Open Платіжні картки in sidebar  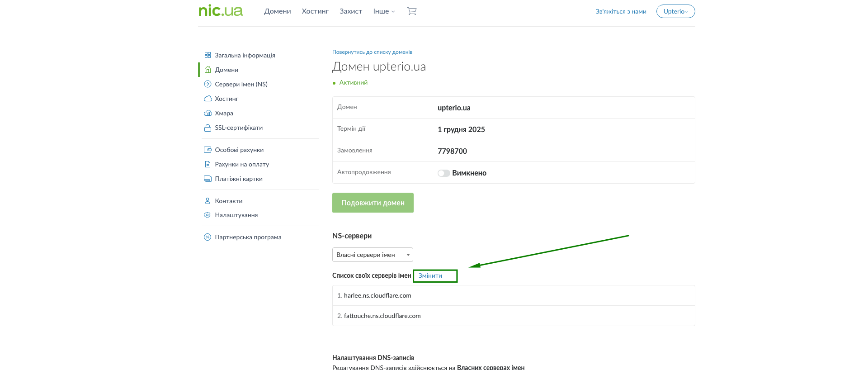(x=239, y=179)
